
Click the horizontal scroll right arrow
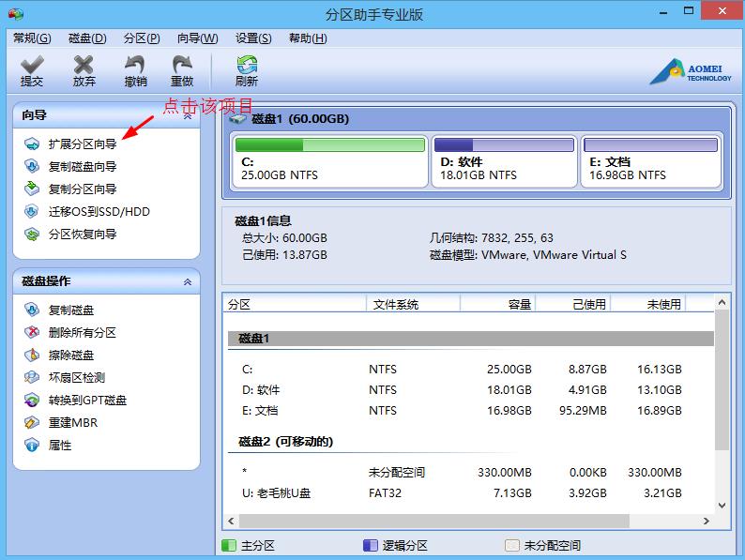707,521
